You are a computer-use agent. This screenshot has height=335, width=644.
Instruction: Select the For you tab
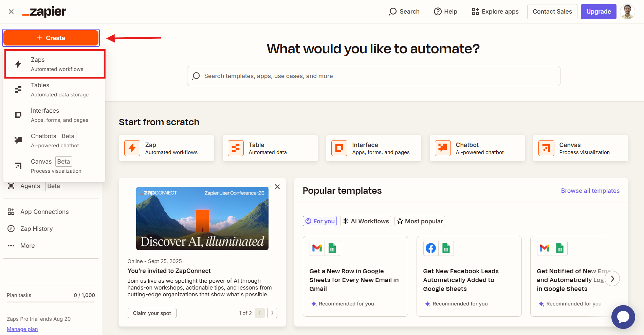320,221
